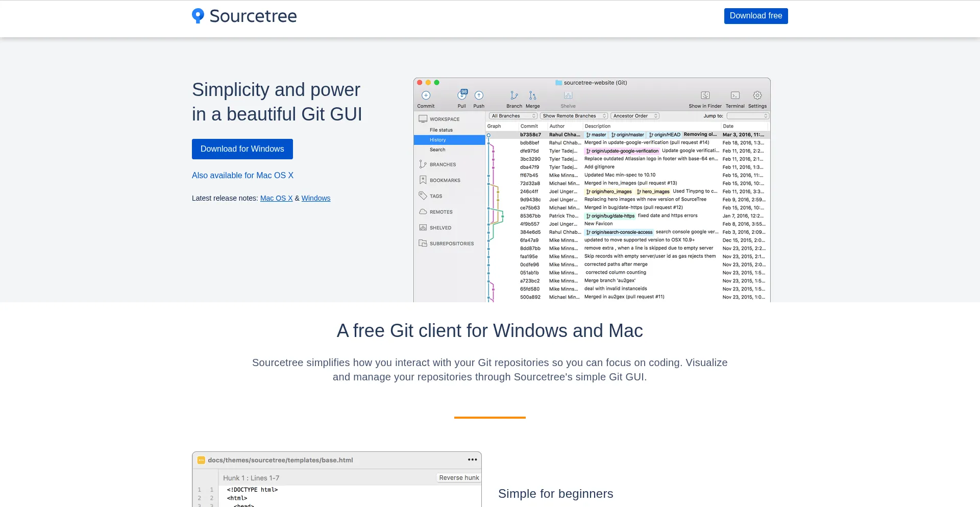Click the 'corrected column counting' commit description
This screenshot has width=980, height=507.
click(x=616, y=273)
